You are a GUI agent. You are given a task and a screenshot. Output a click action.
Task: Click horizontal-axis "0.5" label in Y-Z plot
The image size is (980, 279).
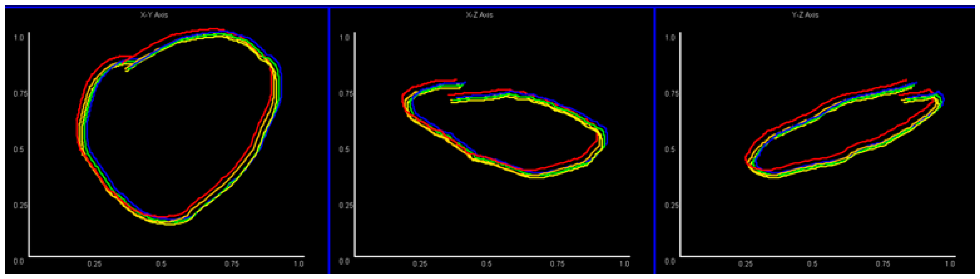(812, 264)
